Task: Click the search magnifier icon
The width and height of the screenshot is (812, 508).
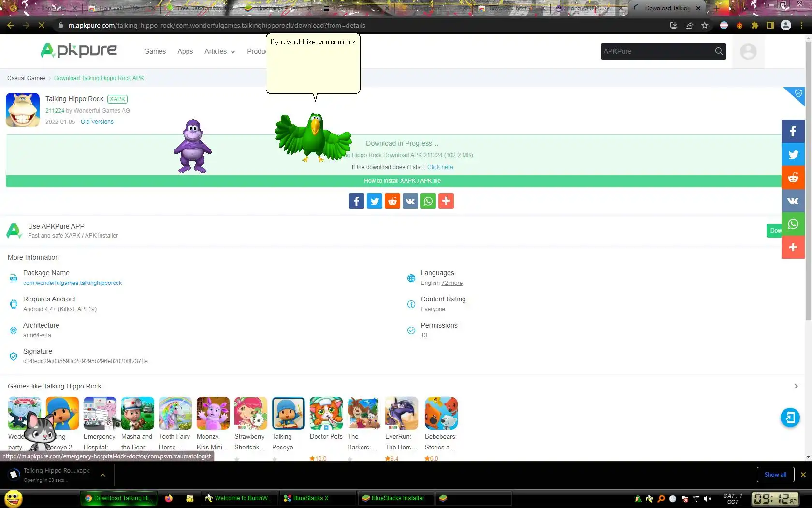Action: tap(719, 51)
